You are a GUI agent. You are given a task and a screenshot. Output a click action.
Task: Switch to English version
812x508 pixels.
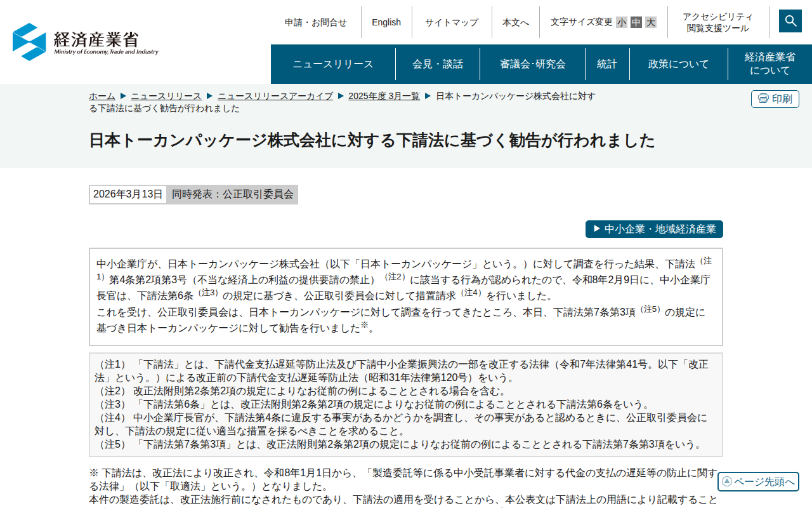click(386, 22)
